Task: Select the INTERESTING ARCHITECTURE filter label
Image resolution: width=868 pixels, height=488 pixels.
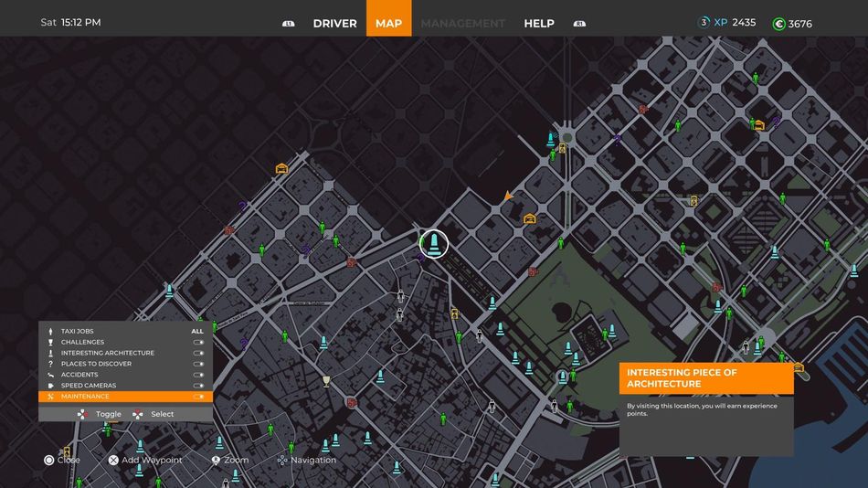Action: [108, 353]
